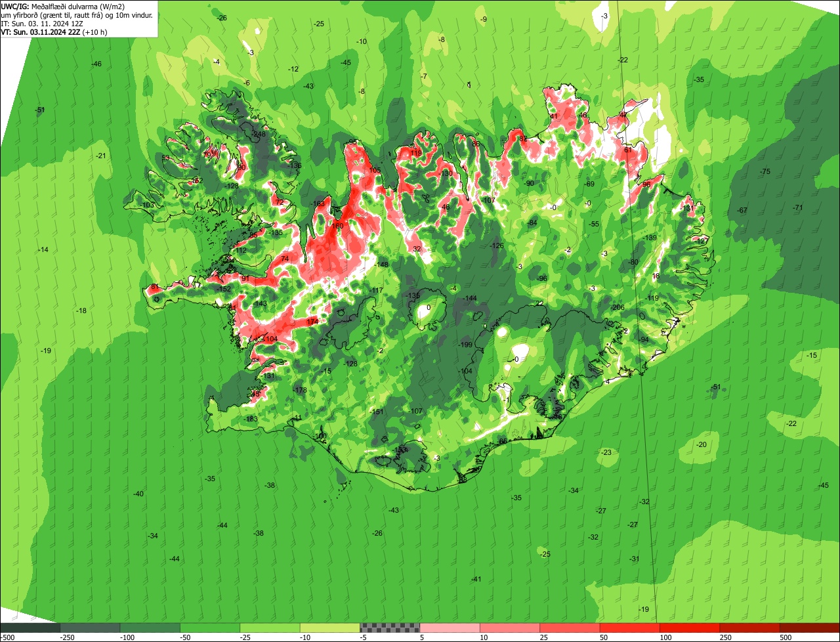Pick the yellow-green swatch between -10 and -5

coord(330,628)
